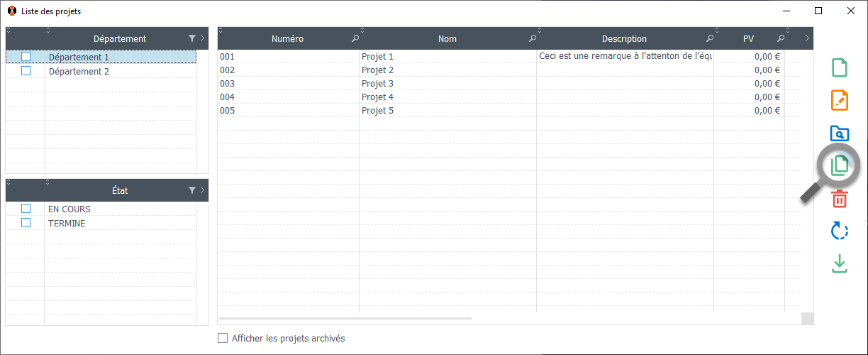The width and height of the screenshot is (868, 355).
Task: Toggle the TERMINE state checkbox
Action: tap(26, 223)
